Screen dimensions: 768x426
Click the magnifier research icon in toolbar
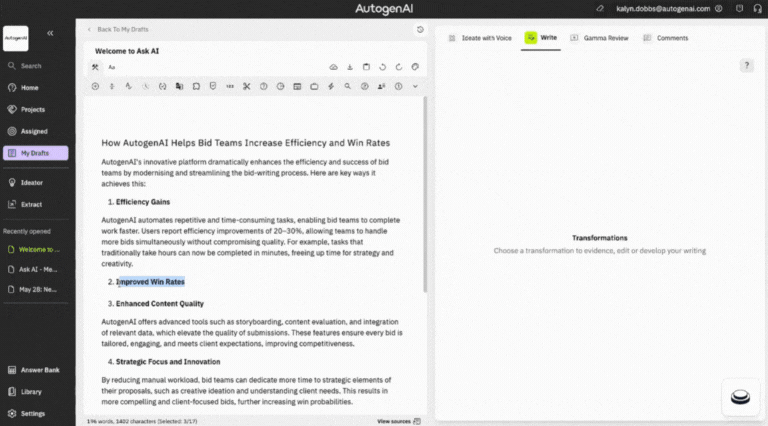(347, 86)
